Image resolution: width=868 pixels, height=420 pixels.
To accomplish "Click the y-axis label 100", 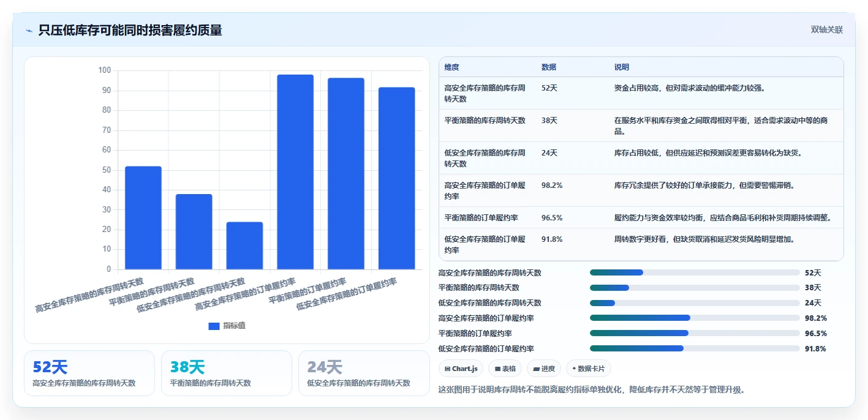I will (105, 70).
